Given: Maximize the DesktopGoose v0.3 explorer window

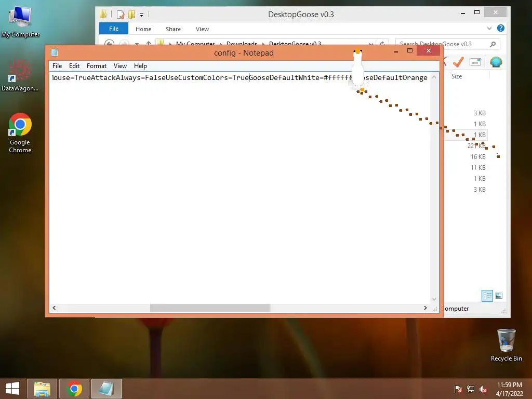Looking at the screenshot, I should pyautogui.click(x=477, y=12).
